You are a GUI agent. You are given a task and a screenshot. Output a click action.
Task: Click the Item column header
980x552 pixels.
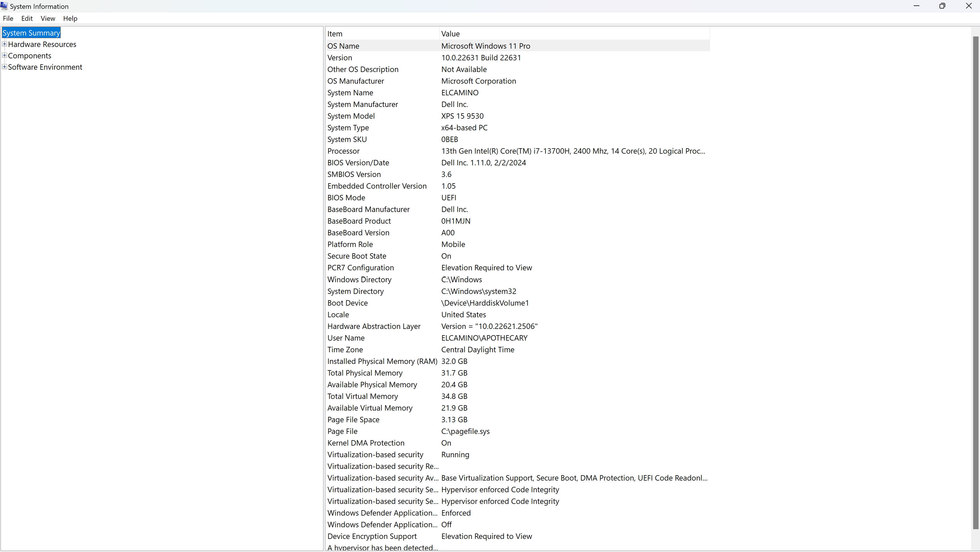pyautogui.click(x=382, y=34)
